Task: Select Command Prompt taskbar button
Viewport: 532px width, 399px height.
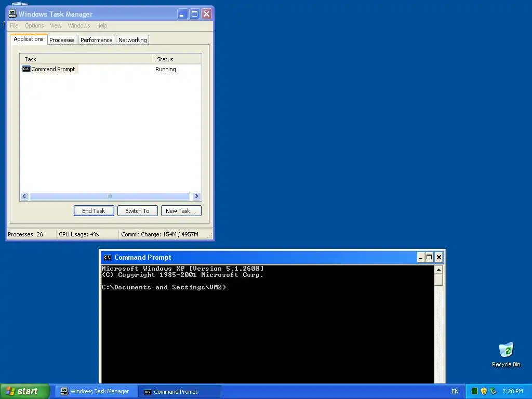Action: pyautogui.click(x=180, y=392)
